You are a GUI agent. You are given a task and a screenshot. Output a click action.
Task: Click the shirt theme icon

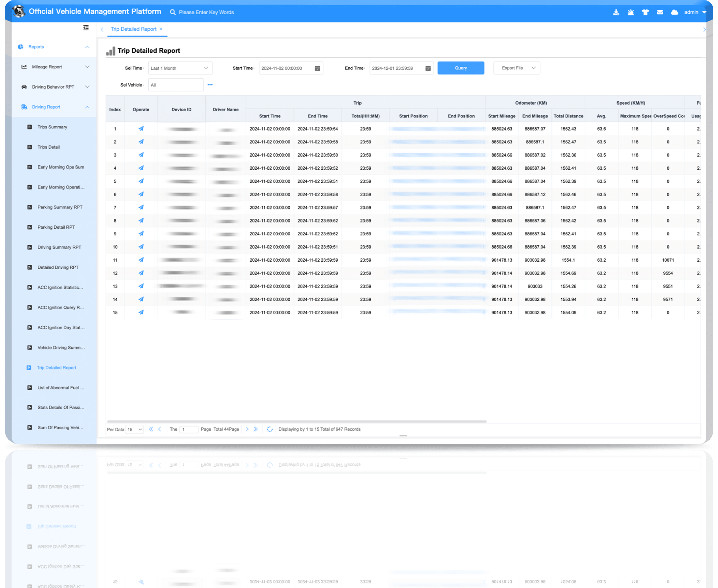[645, 12]
